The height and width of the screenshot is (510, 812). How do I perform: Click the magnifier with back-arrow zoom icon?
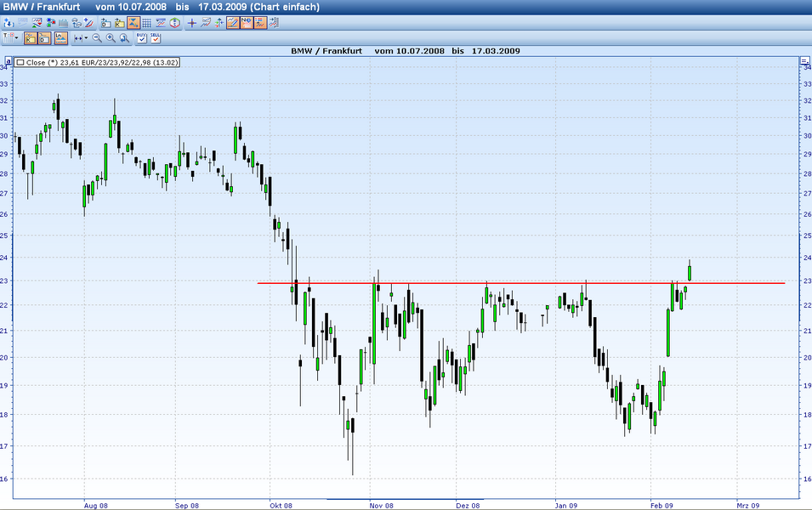(x=124, y=37)
